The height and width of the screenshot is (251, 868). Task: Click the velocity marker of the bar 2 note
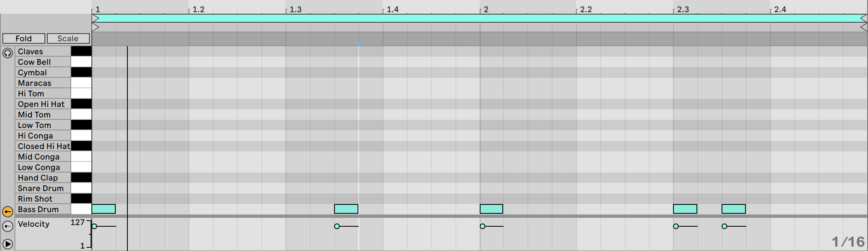pos(483,226)
